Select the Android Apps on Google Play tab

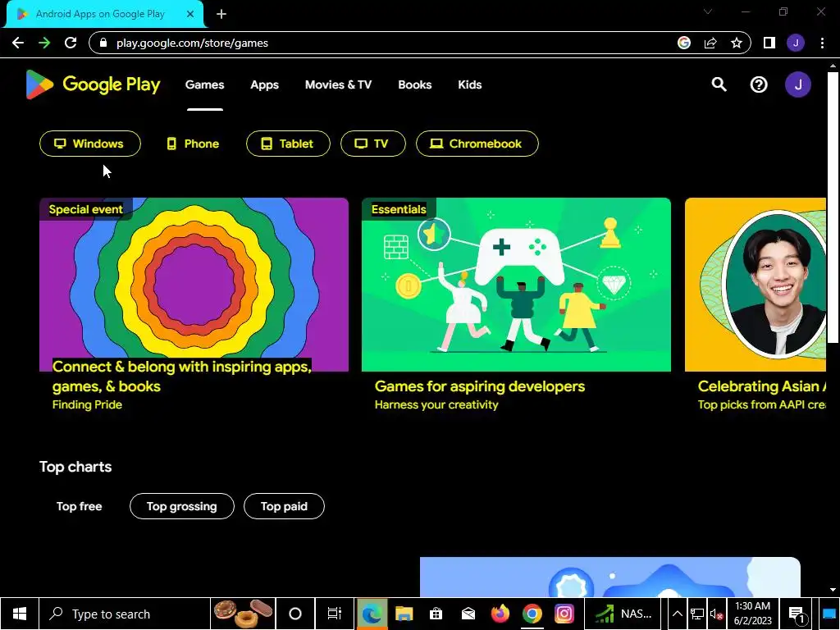pyautogui.click(x=104, y=14)
